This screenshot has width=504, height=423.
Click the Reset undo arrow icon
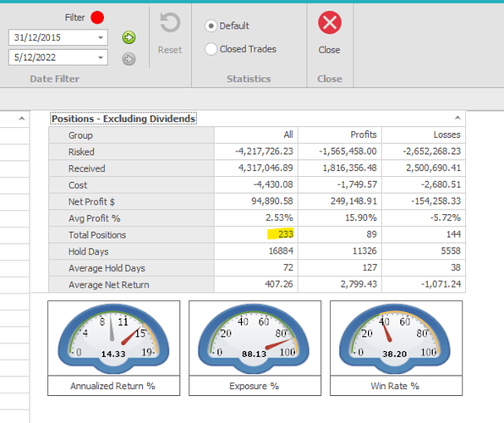pos(170,23)
